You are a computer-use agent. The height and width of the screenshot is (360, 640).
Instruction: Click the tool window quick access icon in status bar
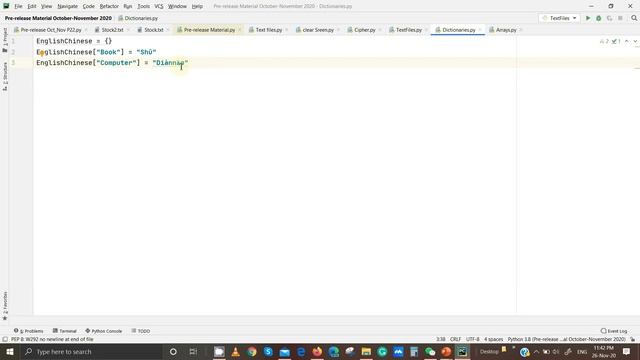(x=5, y=339)
